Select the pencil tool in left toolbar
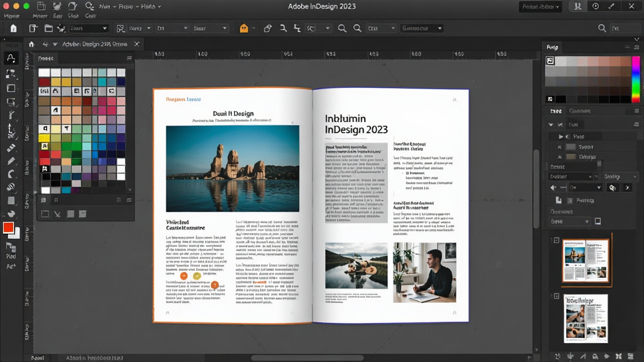644x362 pixels. (x=11, y=161)
